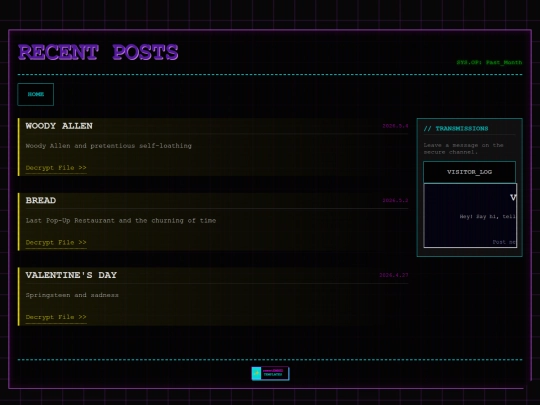Click 'Last Pop-Up Restaurant and the churning of time'
This screenshot has width=540, height=405.
click(x=121, y=220)
